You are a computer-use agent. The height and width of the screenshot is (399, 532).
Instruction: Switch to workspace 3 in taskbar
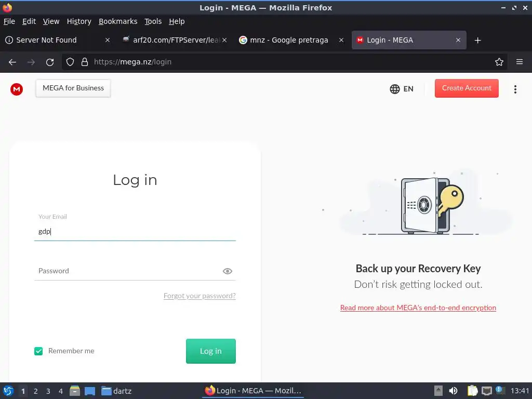tap(48, 391)
